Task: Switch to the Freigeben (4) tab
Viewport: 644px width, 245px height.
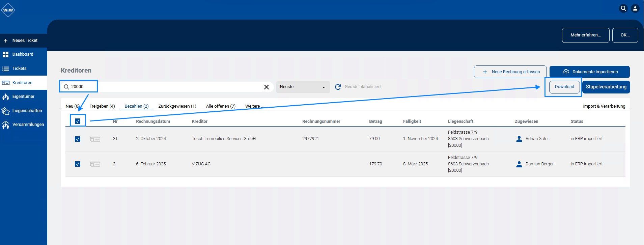Action: coord(102,106)
